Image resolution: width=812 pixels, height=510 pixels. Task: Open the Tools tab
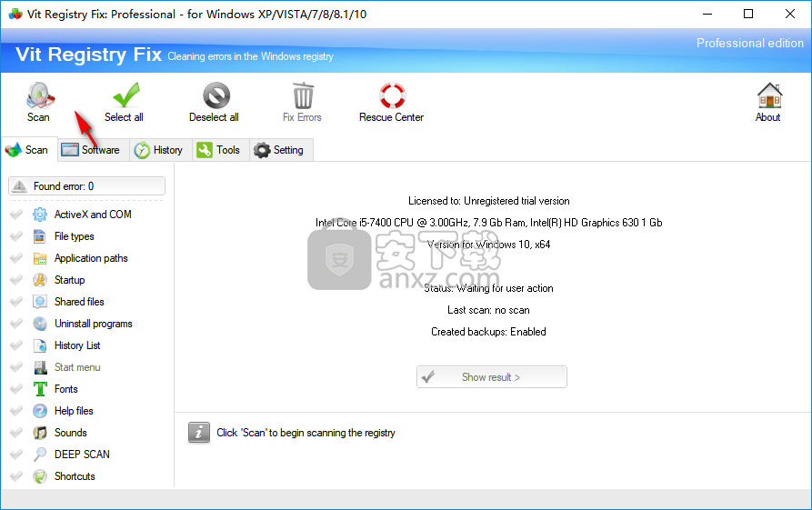click(221, 150)
